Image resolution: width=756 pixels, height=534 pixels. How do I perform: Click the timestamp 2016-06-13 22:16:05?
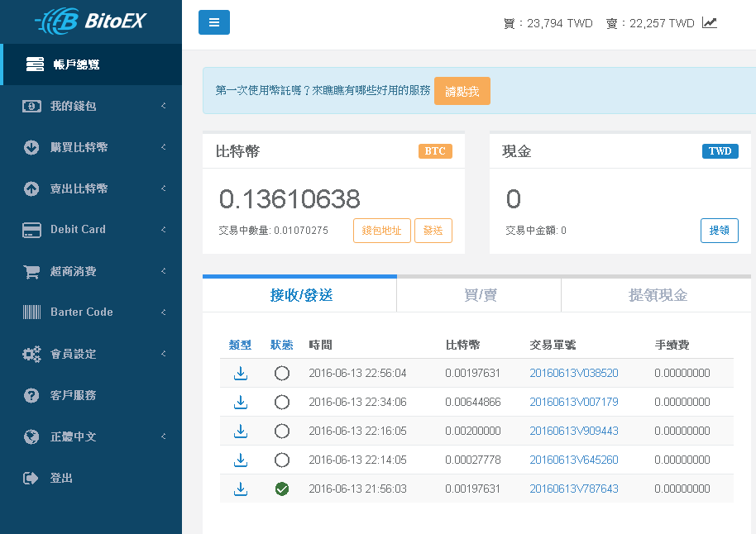358,431
